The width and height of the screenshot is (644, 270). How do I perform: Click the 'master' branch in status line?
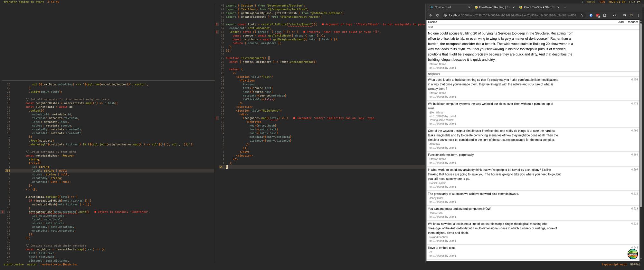tap(32, 265)
